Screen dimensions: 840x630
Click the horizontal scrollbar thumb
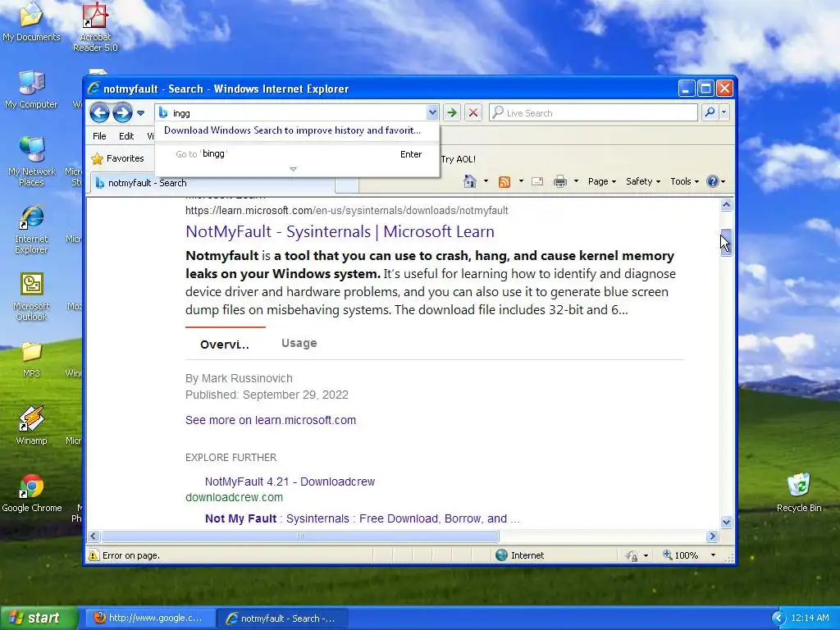click(x=300, y=536)
